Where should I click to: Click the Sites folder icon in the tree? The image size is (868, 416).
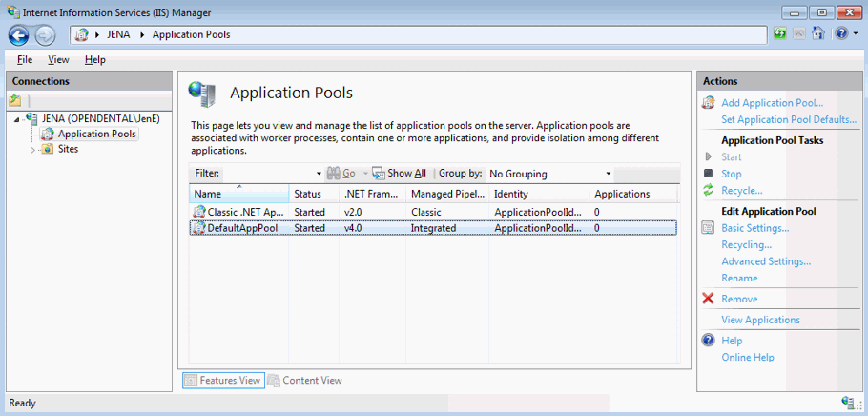point(48,149)
